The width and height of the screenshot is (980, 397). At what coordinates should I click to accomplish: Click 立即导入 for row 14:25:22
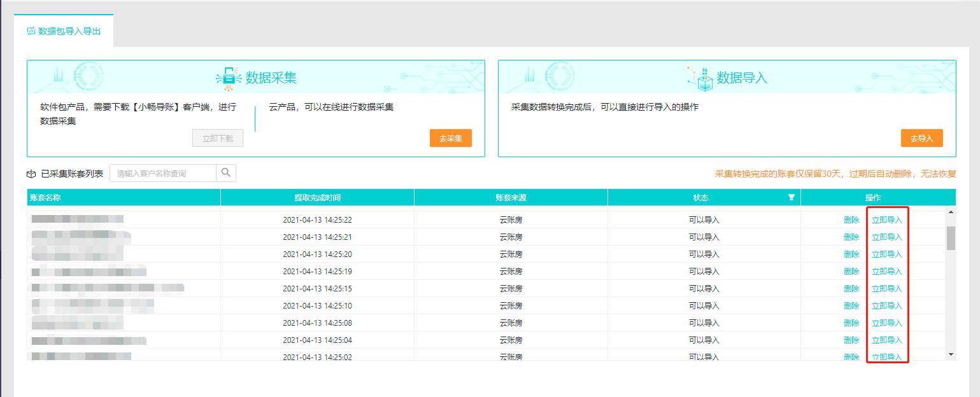click(887, 220)
